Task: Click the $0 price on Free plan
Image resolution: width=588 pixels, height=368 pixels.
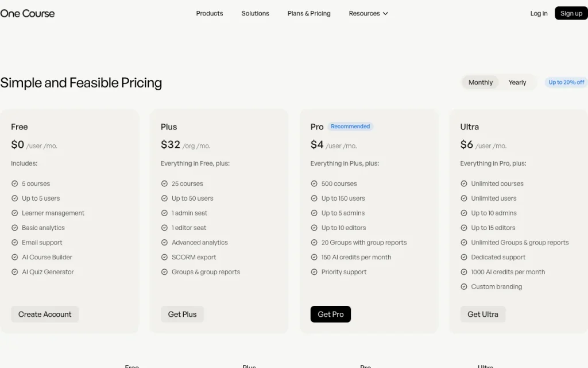Action: (x=18, y=144)
